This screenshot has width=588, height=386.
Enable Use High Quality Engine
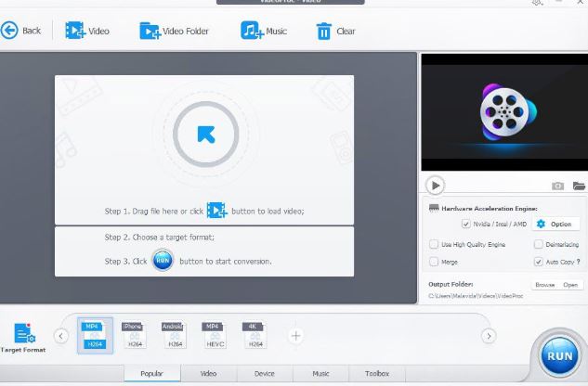click(x=434, y=244)
